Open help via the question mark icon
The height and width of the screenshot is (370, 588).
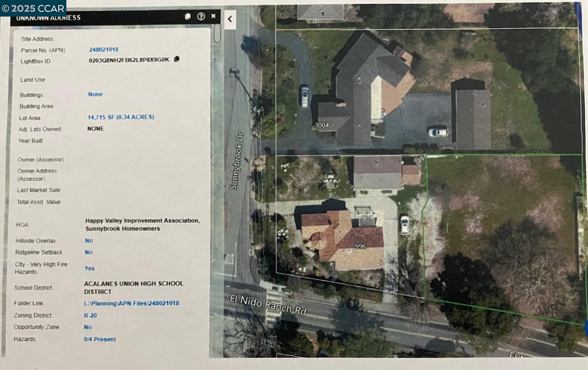201,16
